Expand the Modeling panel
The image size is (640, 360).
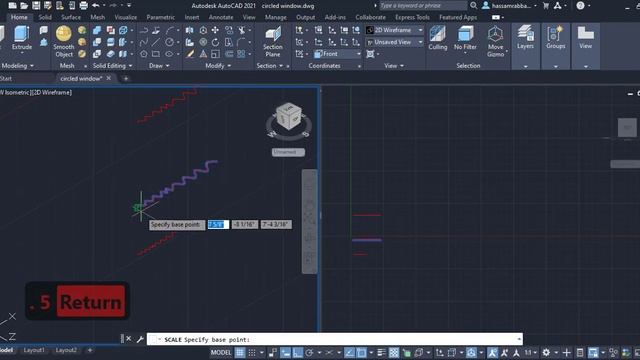point(17,66)
